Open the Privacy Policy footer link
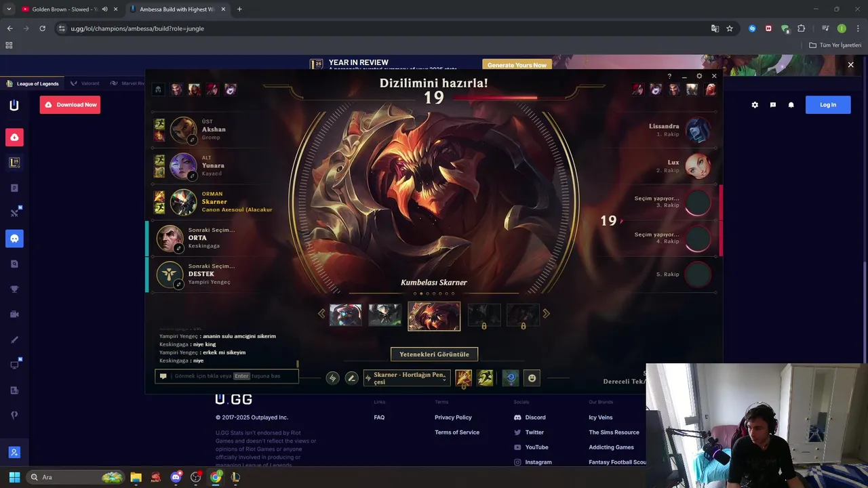The image size is (868, 488). click(453, 418)
